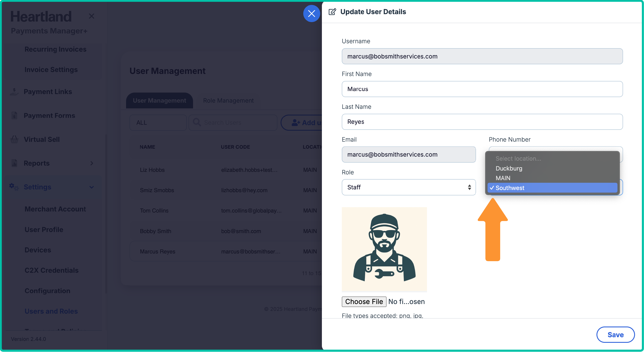The image size is (644, 352).
Task: Open C2X Credentials page
Action: 52,270
